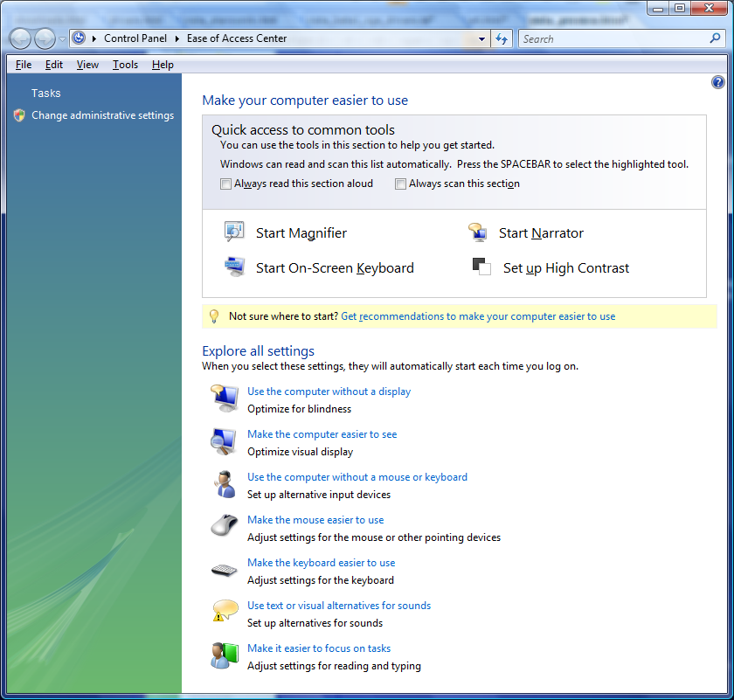Viewport: 734px width, 700px height.
Task: Click the keyboard icon for keyboard settings
Action: [225, 570]
